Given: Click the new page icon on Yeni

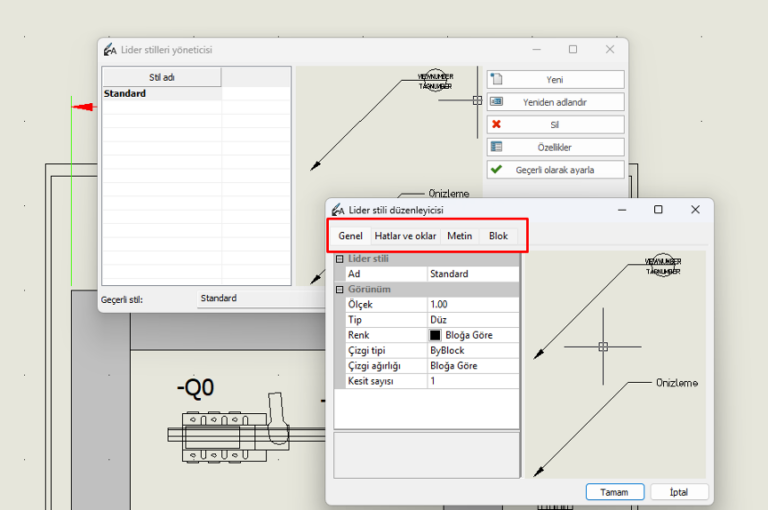Looking at the screenshot, I should pos(497,79).
